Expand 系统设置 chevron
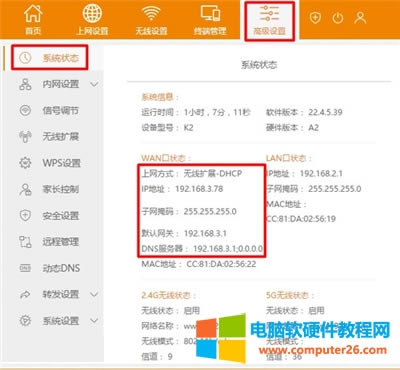The width and height of the screenshot is (400, 370). click(x=94, y=321)
